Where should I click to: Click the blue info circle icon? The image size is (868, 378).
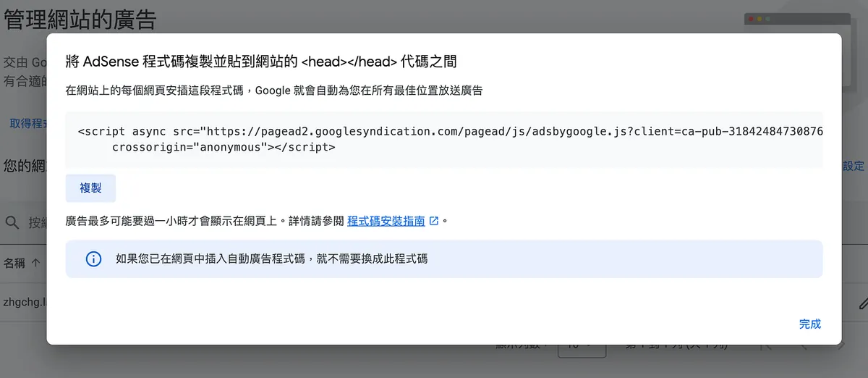pyautogui.click(x=93, y=259)
